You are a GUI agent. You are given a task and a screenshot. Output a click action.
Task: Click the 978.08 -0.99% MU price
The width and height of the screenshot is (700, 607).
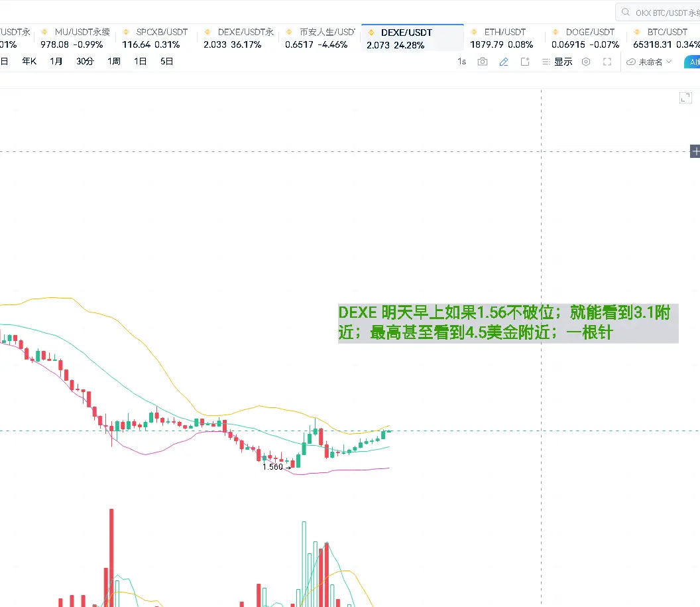pos(72,44)
